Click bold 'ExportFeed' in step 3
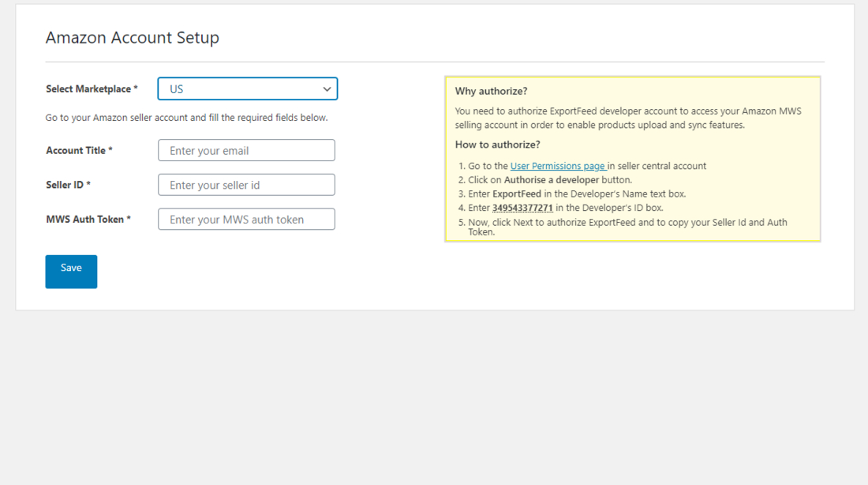 pyautogui.click(x=518, y=194)
